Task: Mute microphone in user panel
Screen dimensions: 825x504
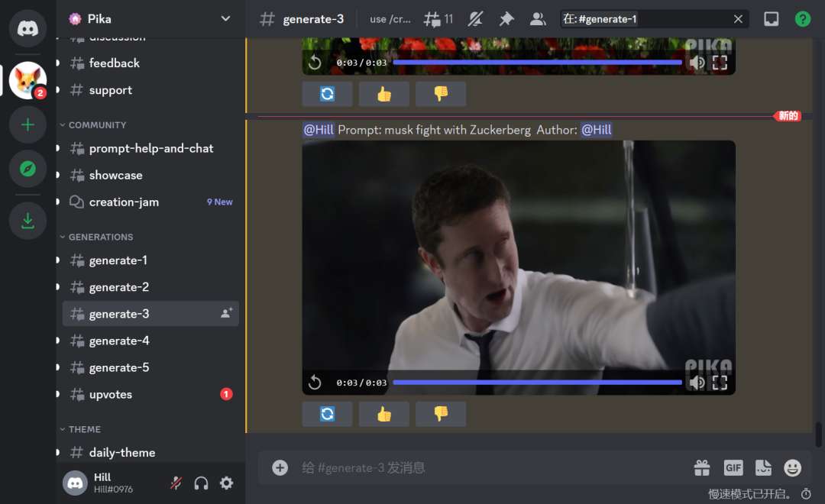Action: click(x=176, y=483)
